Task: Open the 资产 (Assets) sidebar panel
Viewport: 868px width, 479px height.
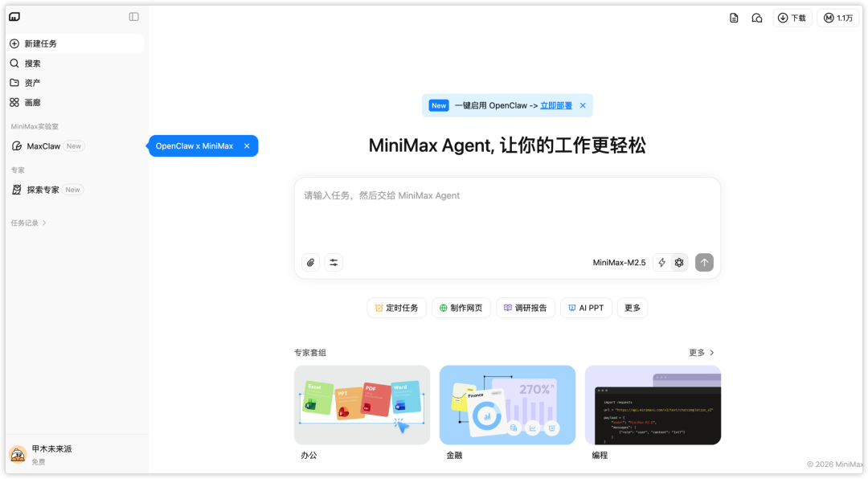Action: 31,82
